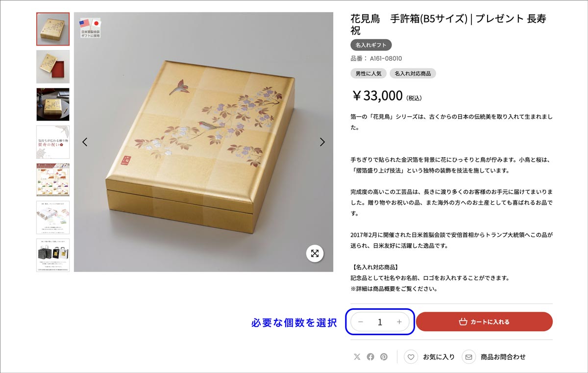Expand product image to fullscreen
Screen dimensions: 588x373
point(315,253)
